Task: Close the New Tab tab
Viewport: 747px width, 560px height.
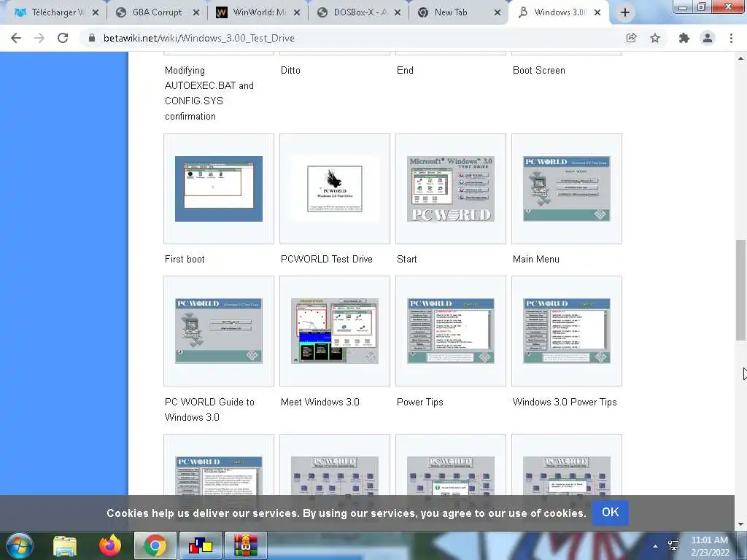Action: 498,13
